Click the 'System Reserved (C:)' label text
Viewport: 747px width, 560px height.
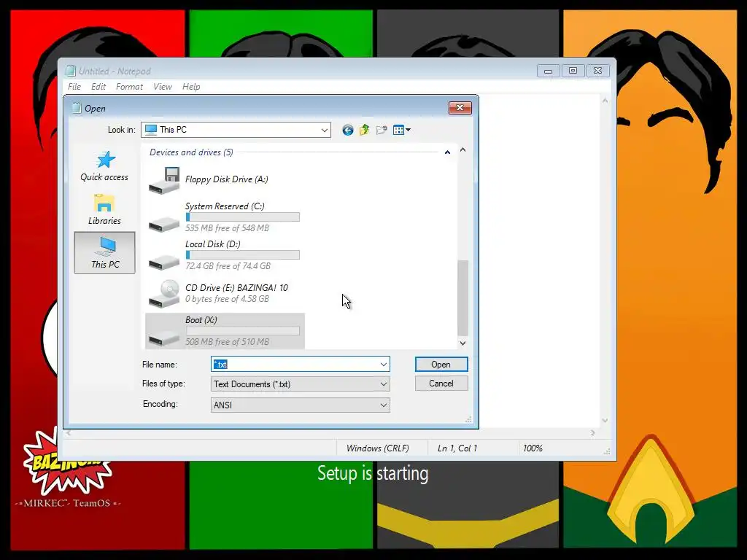coord(225,206)
